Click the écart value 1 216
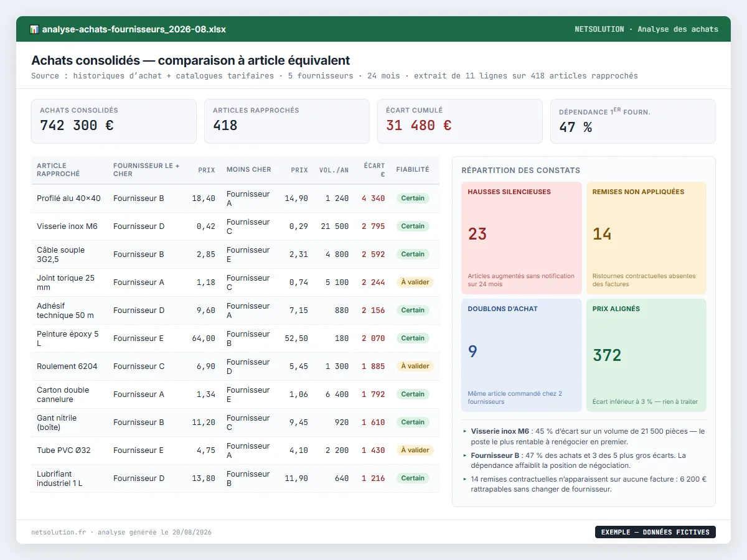Image resolution: width=747 pixels, height=560 pixels. 374,478
